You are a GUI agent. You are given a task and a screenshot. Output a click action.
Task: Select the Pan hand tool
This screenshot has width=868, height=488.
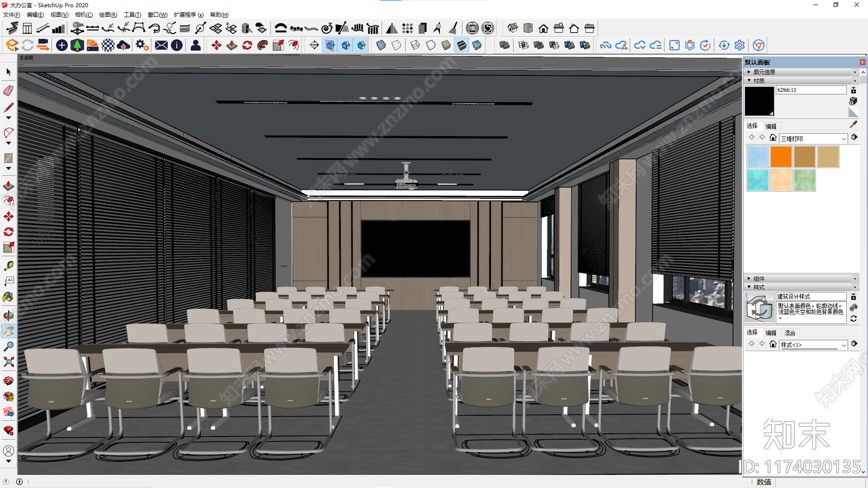point(9,331)
